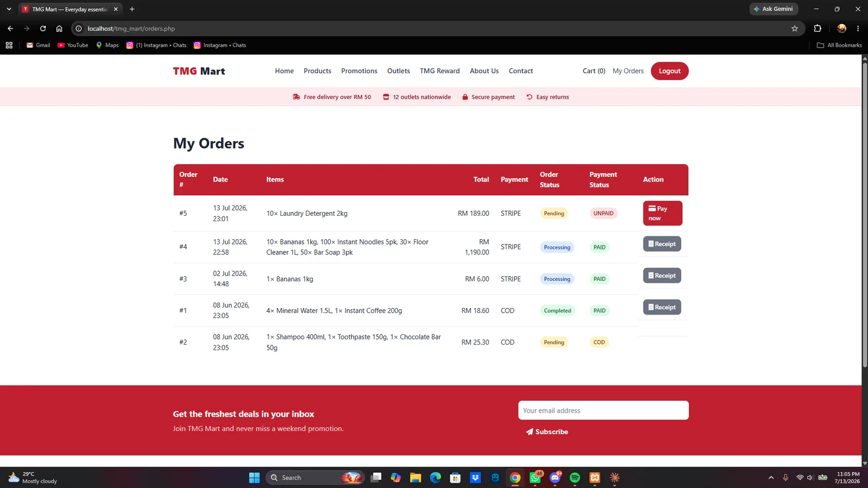868x488 pixels.
Task: Click the Subscribe button
Action: [x=547, y=432]
